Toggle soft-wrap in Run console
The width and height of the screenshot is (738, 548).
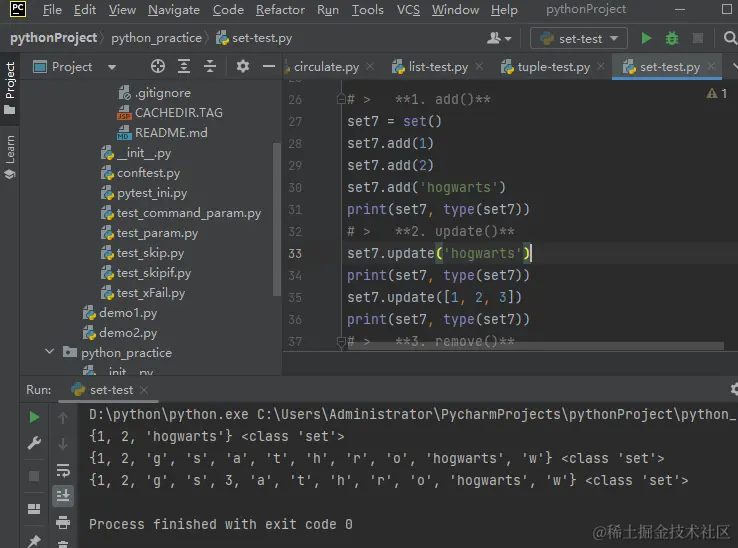[63, 470]
